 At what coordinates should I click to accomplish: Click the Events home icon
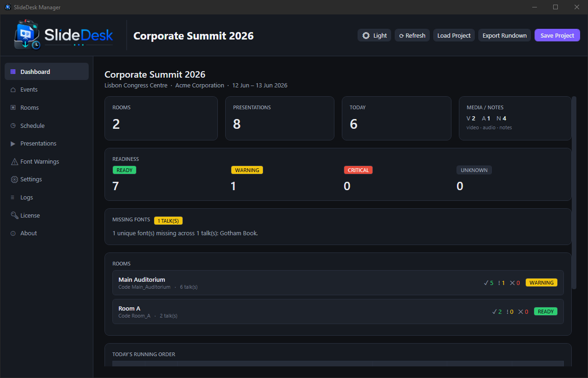click(13, 90)
